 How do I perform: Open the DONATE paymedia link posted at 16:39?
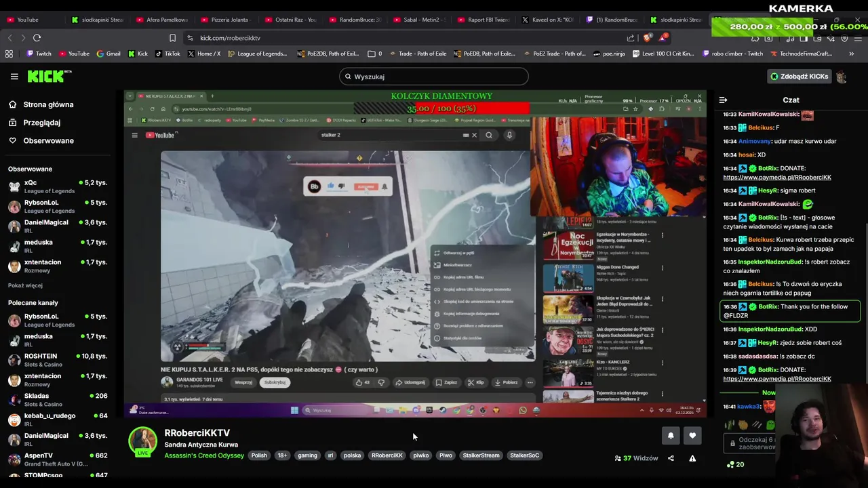776,379
